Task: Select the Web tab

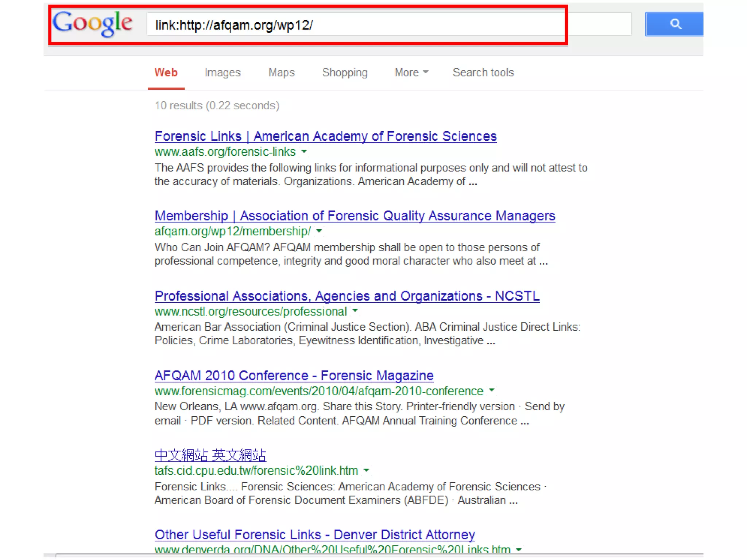Action: click(x=166, y=73)
